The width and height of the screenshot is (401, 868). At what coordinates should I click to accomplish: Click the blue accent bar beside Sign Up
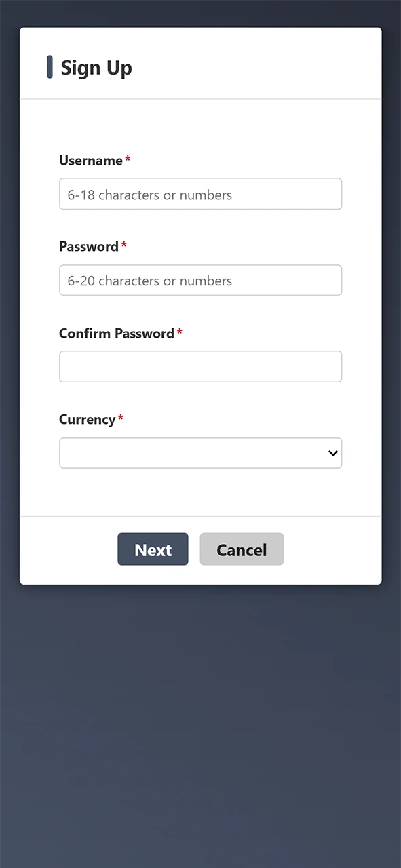click(x=50, y=66)
